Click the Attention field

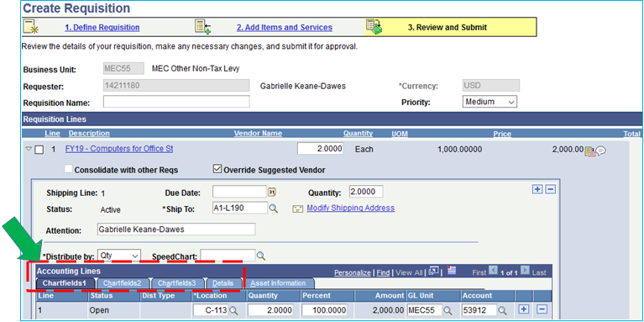point(175,229)
